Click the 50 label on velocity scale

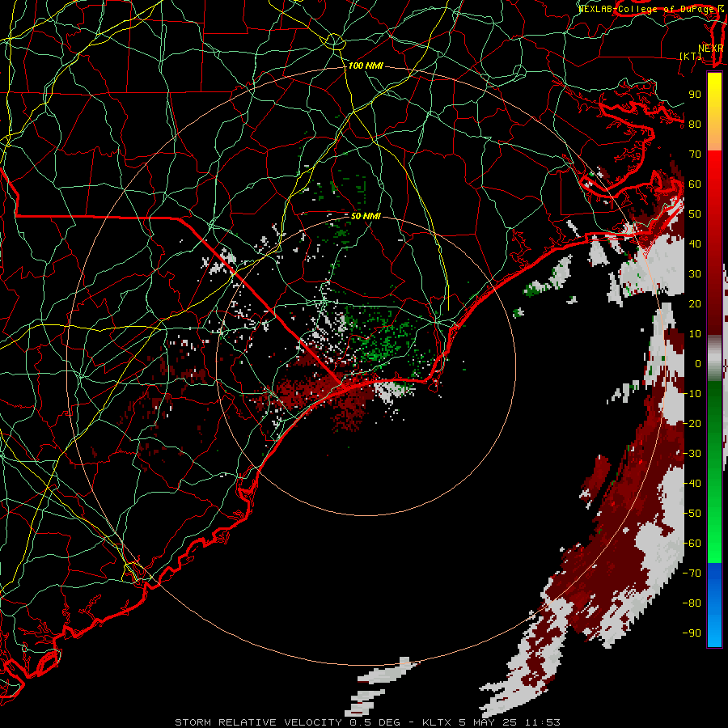click(695, 214)
